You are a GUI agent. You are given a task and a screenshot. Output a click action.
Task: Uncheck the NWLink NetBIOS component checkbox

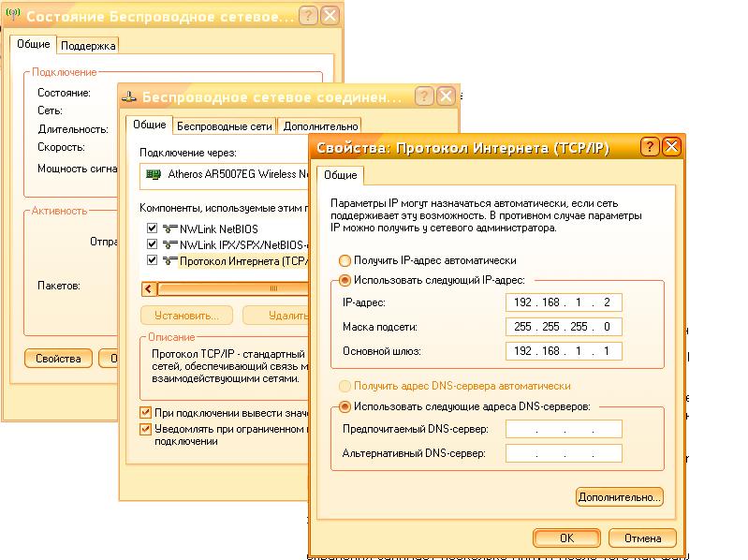pos(152,228)
